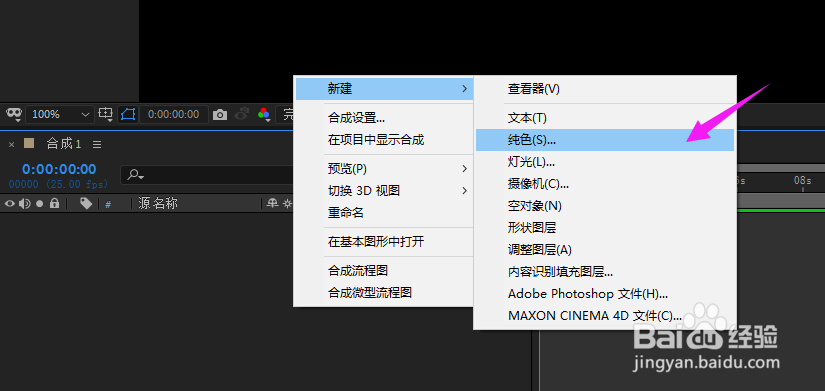The height and width of the screenshot is (391, 825).
Task: Click the 08s mark on the time ruler
Action: pyautogui.click(x=802, y=181)
